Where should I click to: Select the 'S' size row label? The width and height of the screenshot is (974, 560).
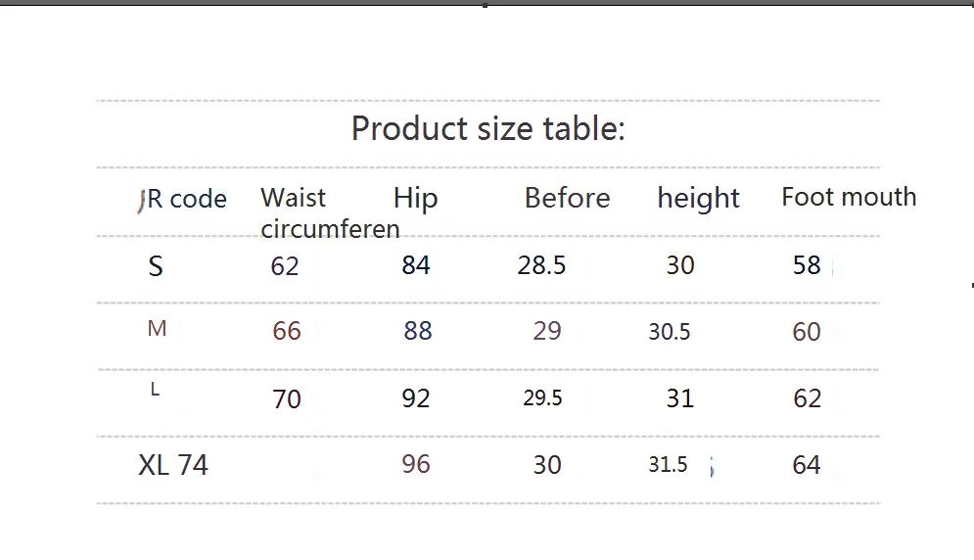pos(156,266)
